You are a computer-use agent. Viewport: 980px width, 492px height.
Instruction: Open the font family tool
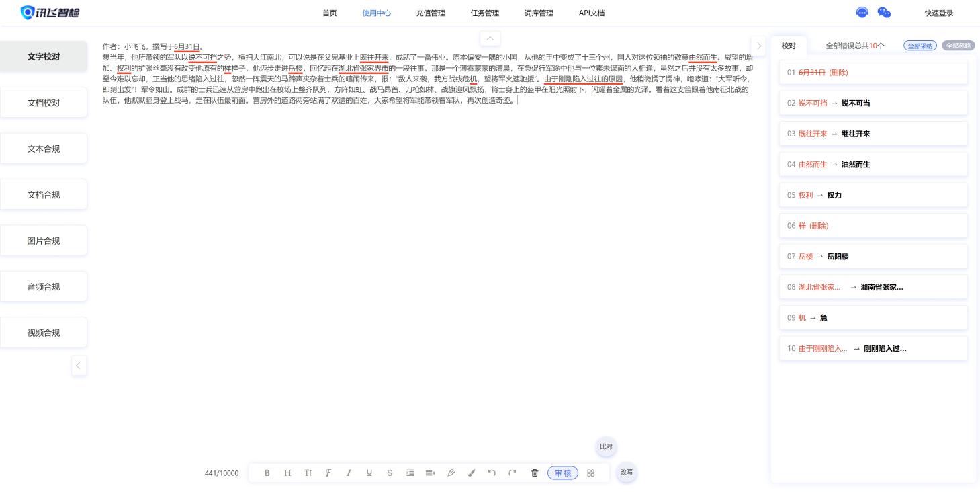pyautogui.click(x=328, y=473)
